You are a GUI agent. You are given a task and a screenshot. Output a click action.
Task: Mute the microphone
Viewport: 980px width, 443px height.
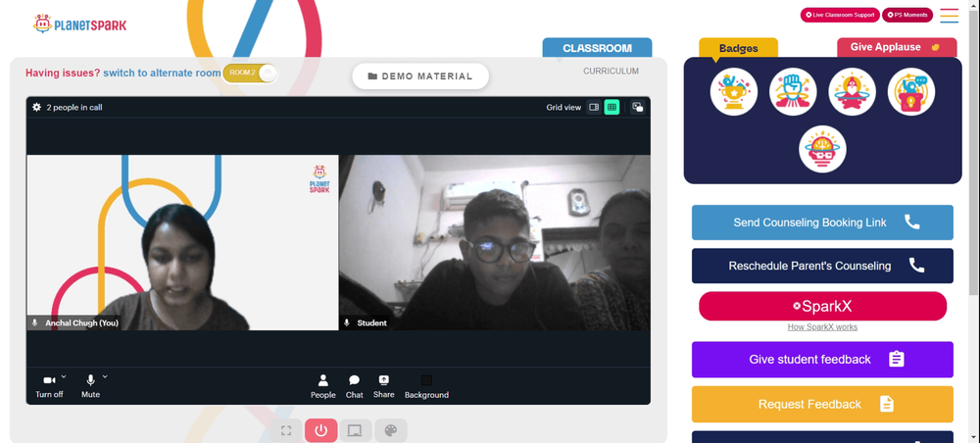[x=90, y=386]
